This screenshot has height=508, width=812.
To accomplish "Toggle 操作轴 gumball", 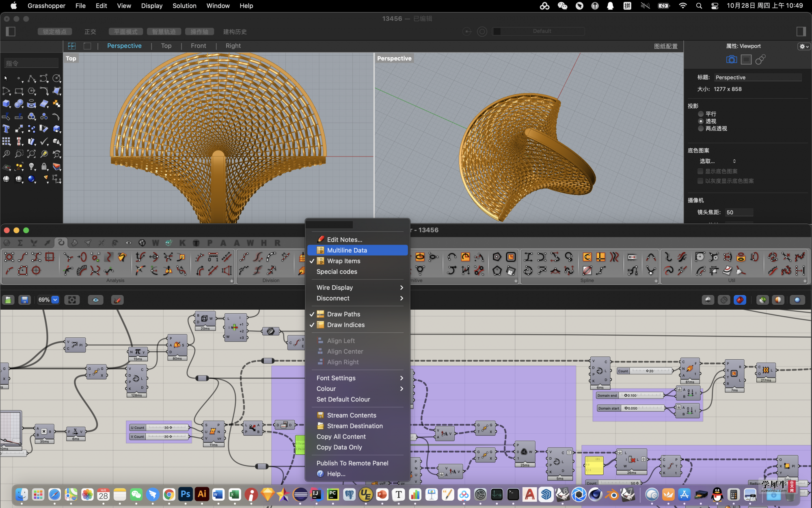I will pyautogui.click(x=199, y=32).
